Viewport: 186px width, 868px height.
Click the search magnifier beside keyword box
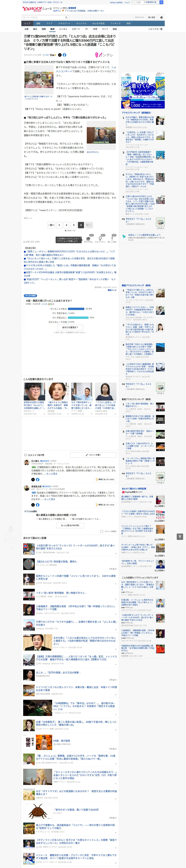click(x=66, y=18)
